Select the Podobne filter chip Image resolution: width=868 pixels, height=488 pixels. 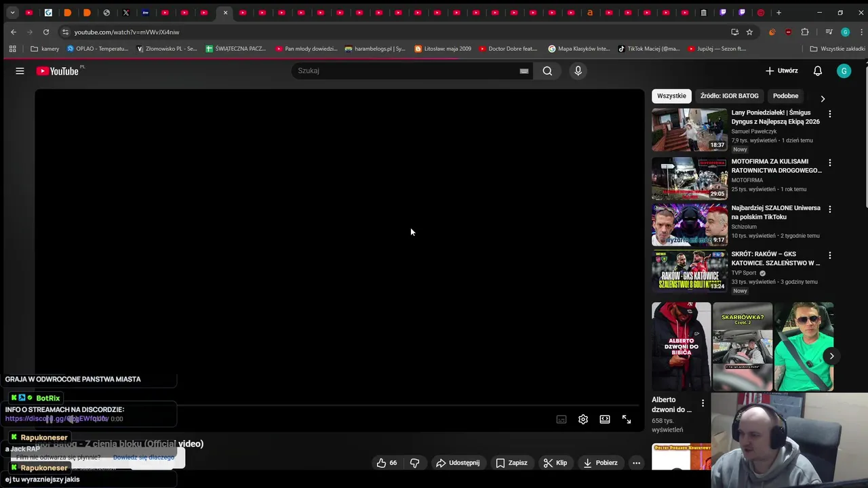tap(785, 96)
